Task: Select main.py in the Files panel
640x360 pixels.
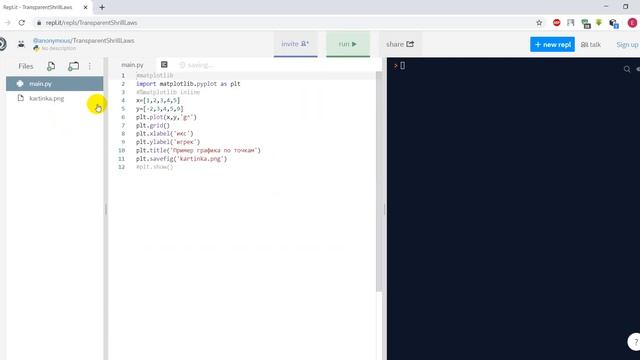Action: pos(55,84)
